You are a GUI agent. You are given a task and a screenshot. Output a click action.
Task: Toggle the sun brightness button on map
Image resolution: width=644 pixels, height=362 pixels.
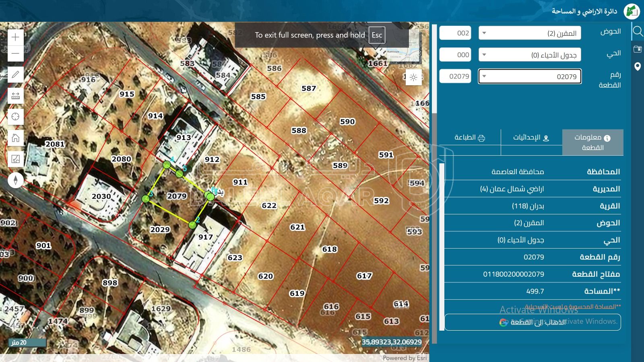tap(413, 77)
